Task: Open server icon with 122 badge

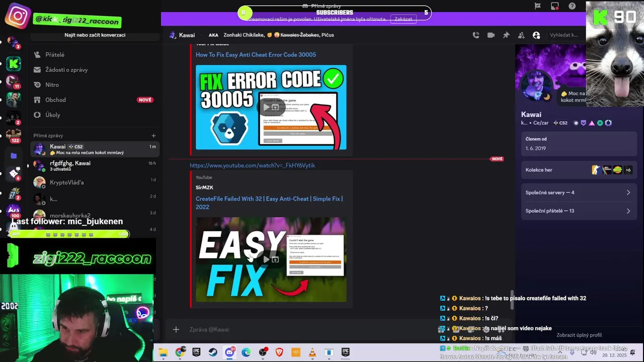Action: click(x=13, y=136)
